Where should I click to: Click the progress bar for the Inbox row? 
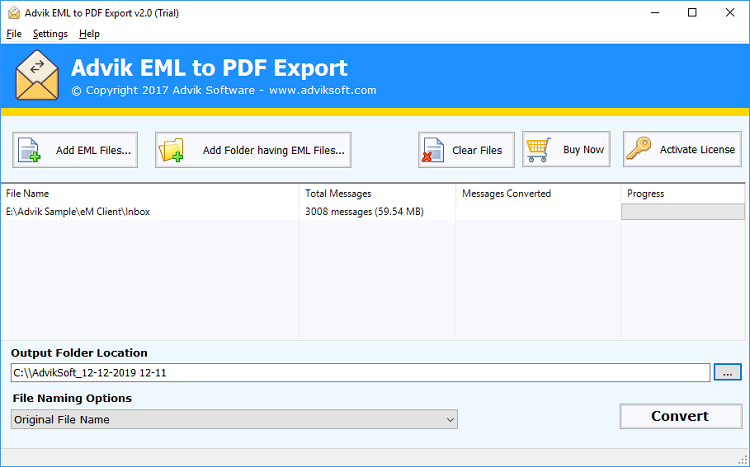[683, 211]
